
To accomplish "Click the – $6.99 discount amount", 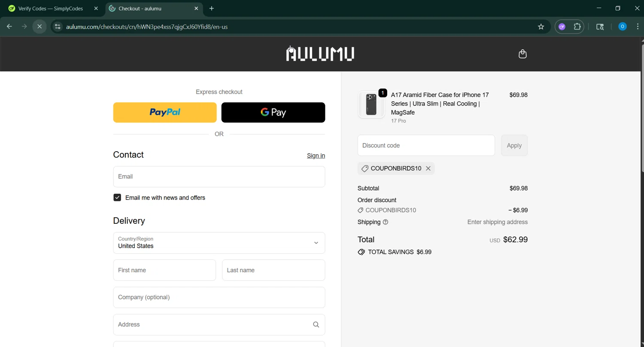I will [518, 210].
